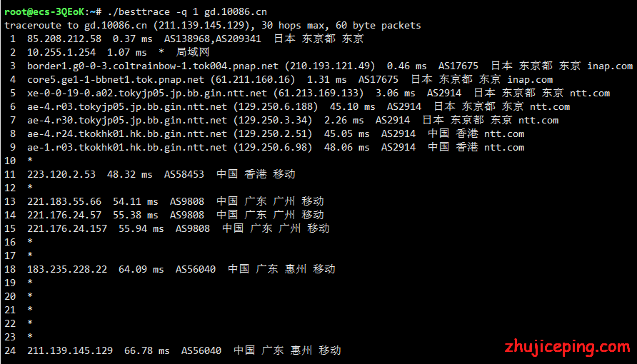Select hop 1 IP 85.208.212.58
Viewport: 637px width, 364px height.
64,39
